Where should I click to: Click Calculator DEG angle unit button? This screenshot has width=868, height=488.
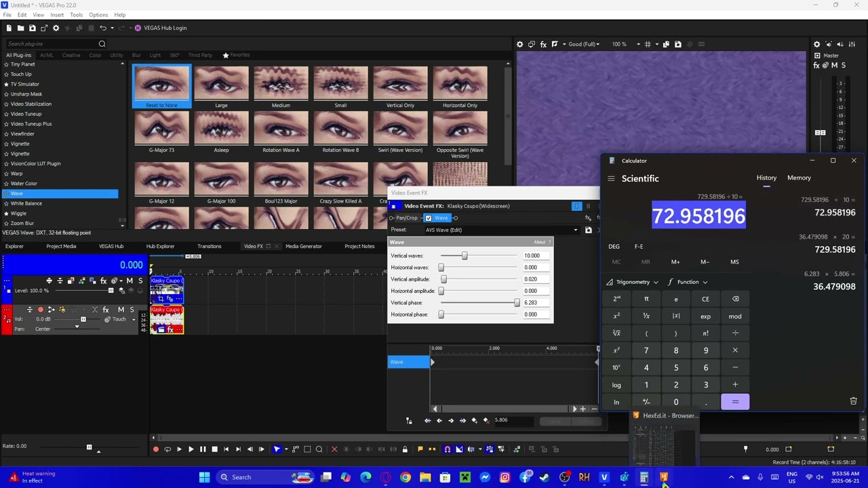[614, 247]
